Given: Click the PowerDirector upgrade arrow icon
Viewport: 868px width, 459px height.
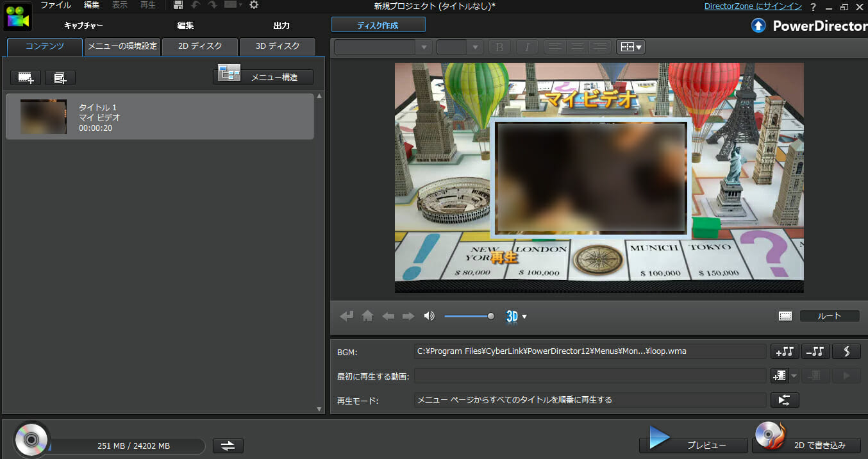Looking at the screenshot, I should tap(758, 26).
